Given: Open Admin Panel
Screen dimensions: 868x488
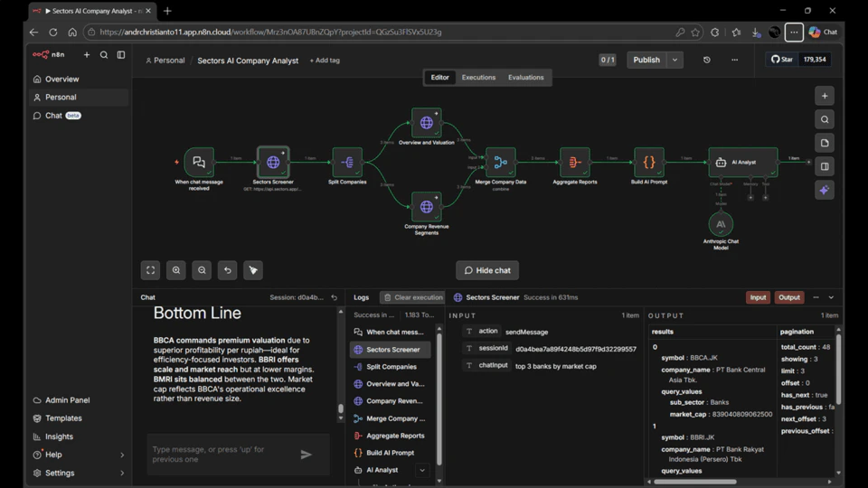Looking at the screenshot, I should coord(78,400).
